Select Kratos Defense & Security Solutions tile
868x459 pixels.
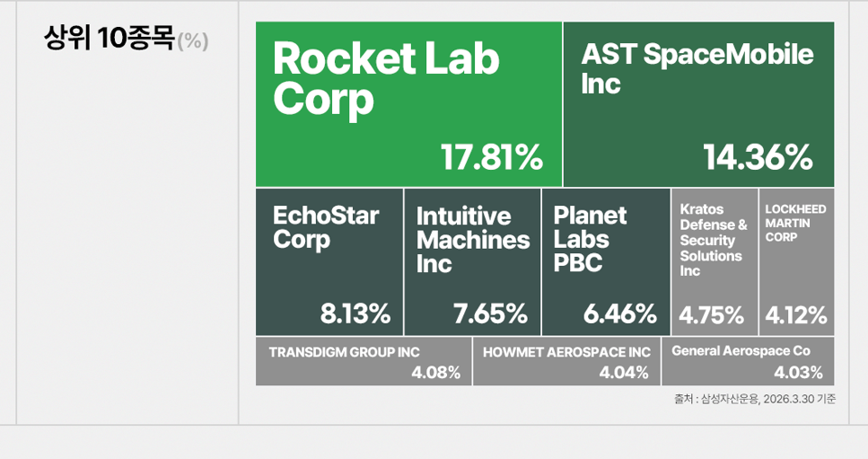(x=715, y=262)
